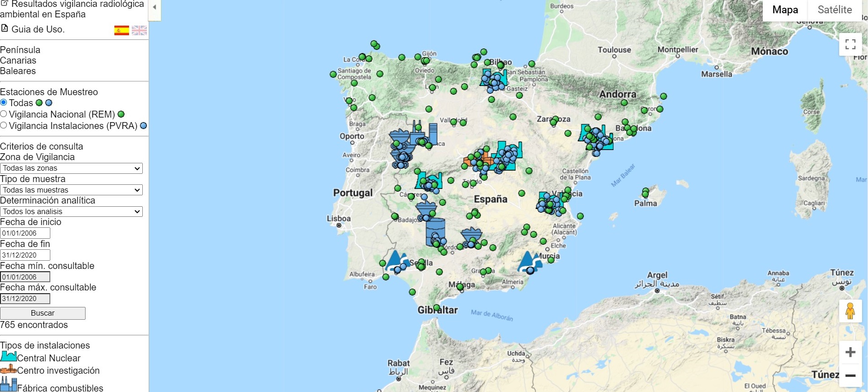868x392 pixels.
Task: Select Vigilancia Instalaciones (PVRA) radio button
Action: click(x=4, y=125)
